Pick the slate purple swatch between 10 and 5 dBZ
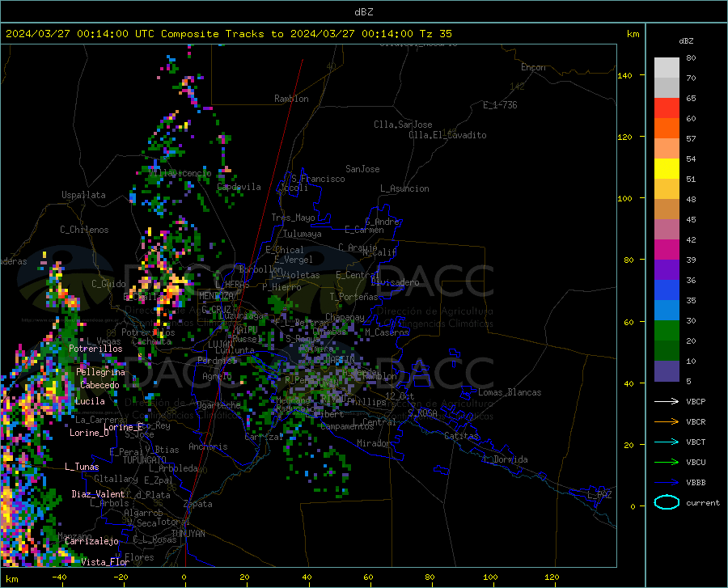This screenshot has height=588, width=728. pyautogui.click(x=667, y=371)
